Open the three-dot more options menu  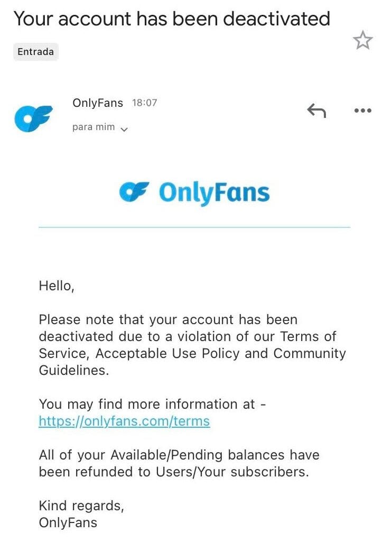pyautogui.click(x=362, y=111)
